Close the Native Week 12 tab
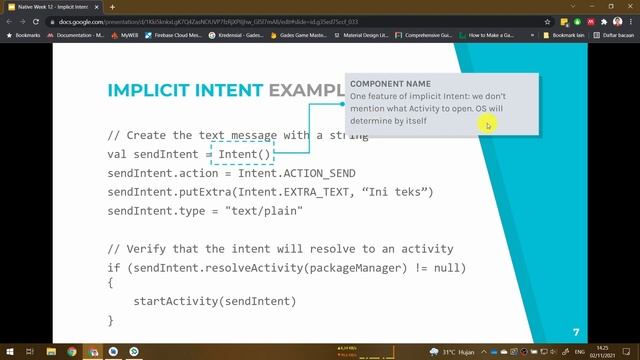This screenshot has width=640, height=360. pos(97,7)
